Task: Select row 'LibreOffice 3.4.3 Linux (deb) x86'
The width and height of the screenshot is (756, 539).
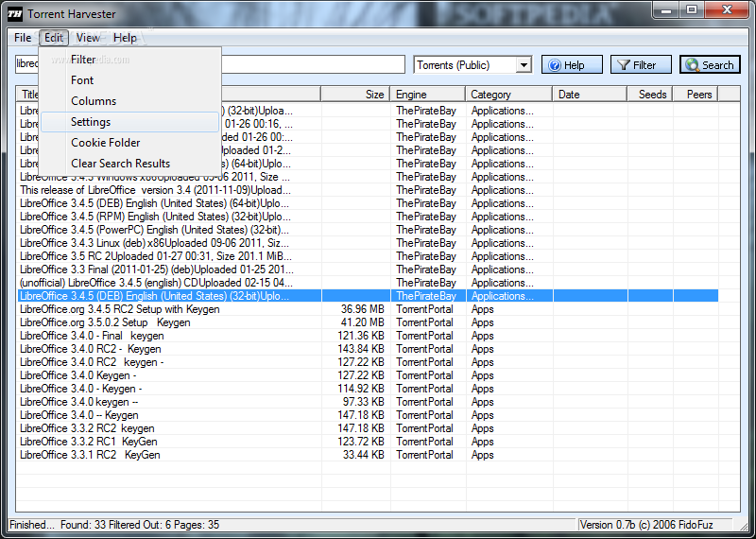Action: [x=368, y=243]
